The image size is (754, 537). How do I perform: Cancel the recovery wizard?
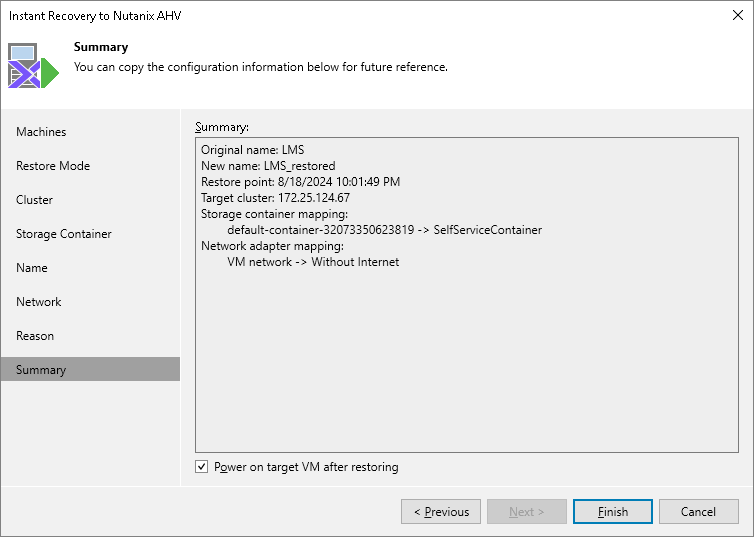(698, 512)
